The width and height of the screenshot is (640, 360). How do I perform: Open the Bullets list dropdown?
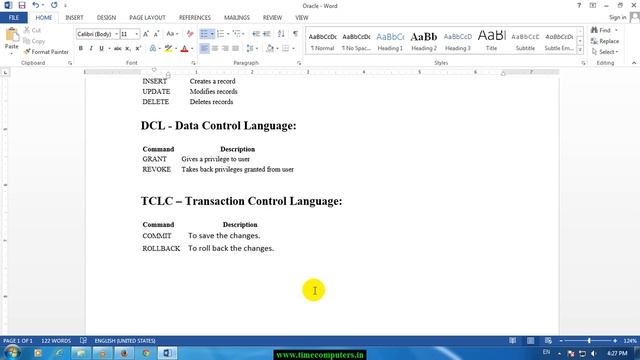point(212,34)
